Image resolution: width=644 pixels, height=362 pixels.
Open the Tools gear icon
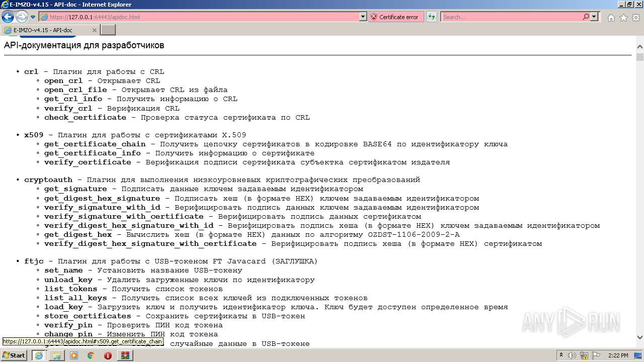pyautogui.click(x=635, y=18)
